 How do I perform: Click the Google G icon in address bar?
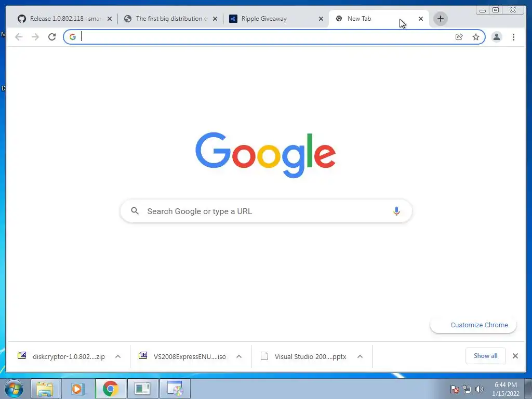pos(73,37)
